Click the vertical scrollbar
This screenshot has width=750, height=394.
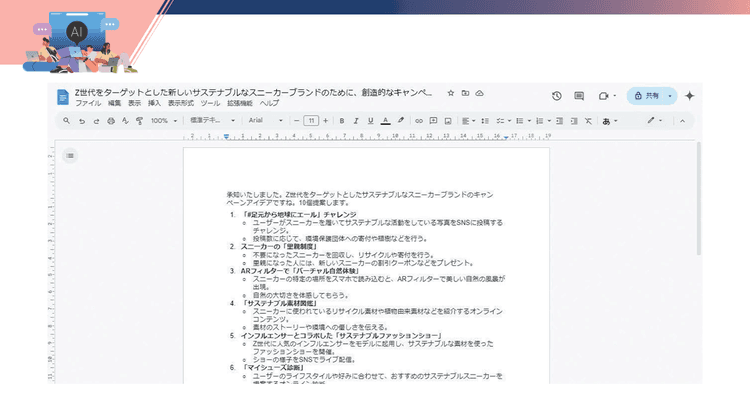click(698, 198)
